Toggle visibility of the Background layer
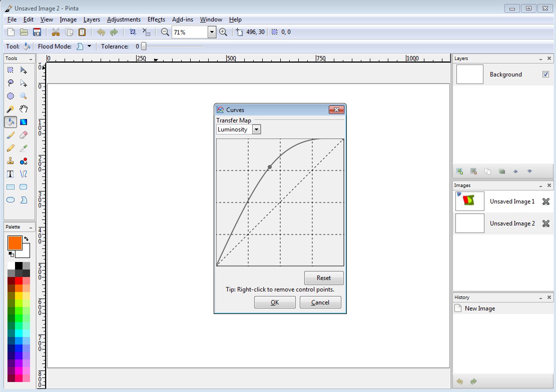Viewport: 556px width, 392px height. click(545, 74)
